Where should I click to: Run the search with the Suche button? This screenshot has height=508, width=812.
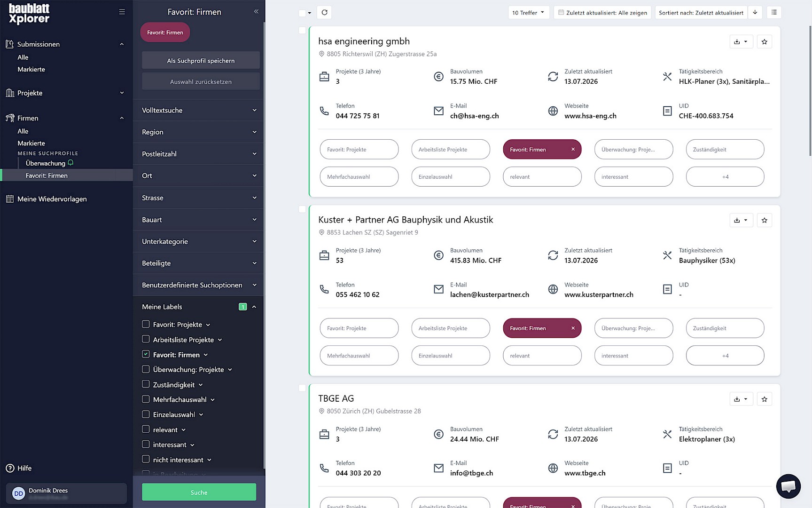[199, 492]
